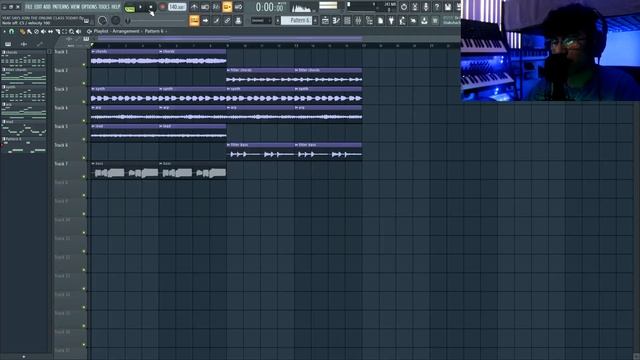Screen dimensions: 640x360
Task: Click the first bass clip on Track 7
Action: click(x=125, y=170)
